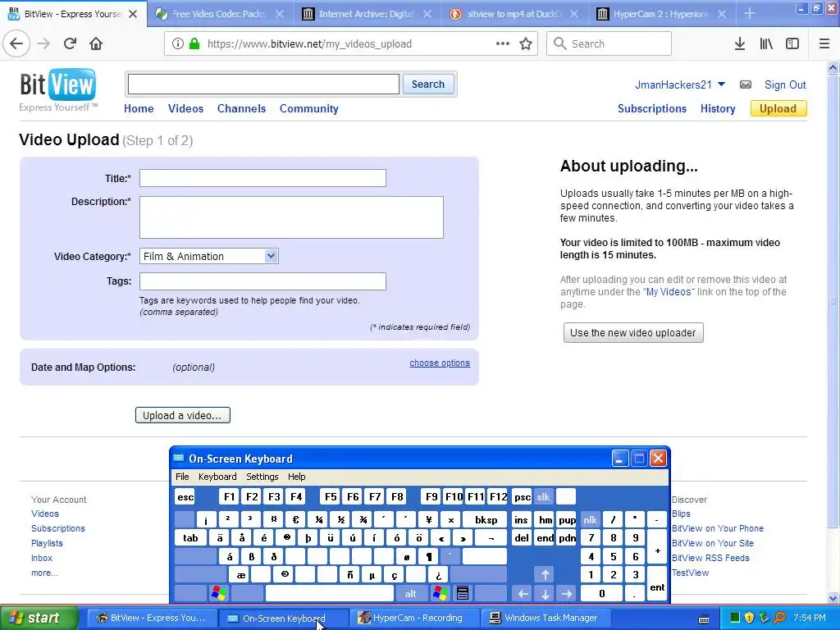Click the scrollbar down arrow
This screenshot has width=840, height=630.
tap(833, 598)
